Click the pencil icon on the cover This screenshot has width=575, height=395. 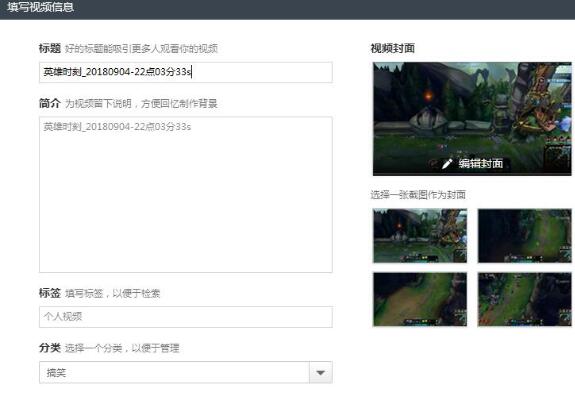447,164
